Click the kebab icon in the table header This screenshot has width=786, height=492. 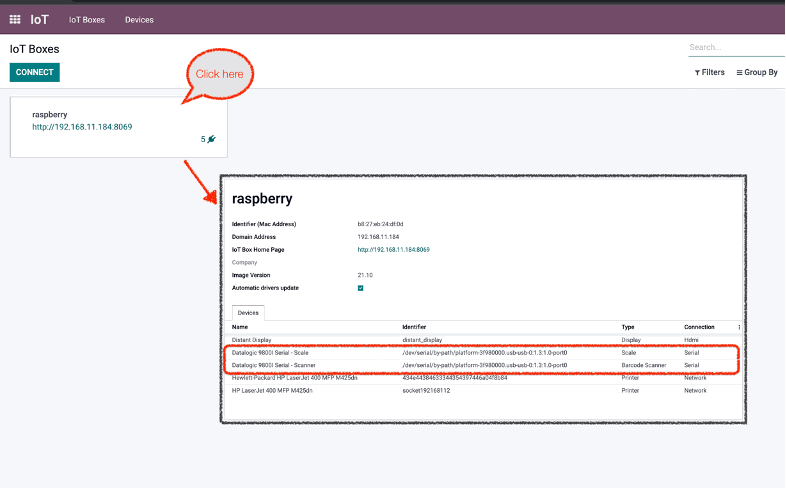(x=739, y=327)
